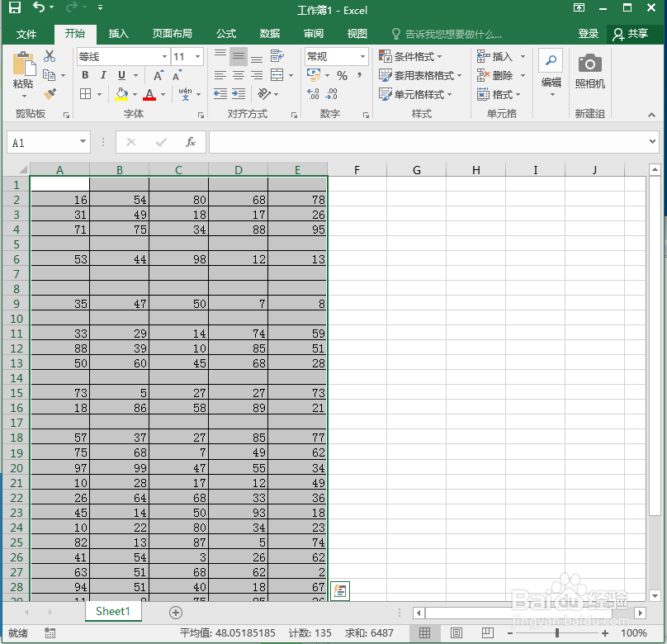Switch to the 公式 Formulas tab
667x644 pixels.
click(x=226, y=34)
